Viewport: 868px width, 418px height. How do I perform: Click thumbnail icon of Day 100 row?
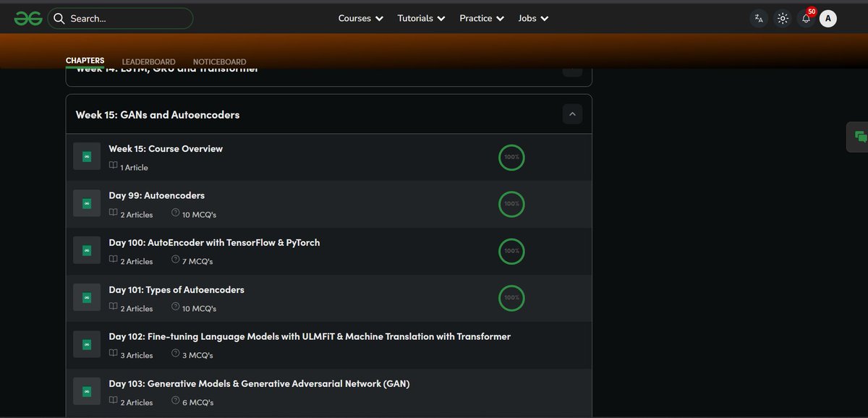[87, 251]
